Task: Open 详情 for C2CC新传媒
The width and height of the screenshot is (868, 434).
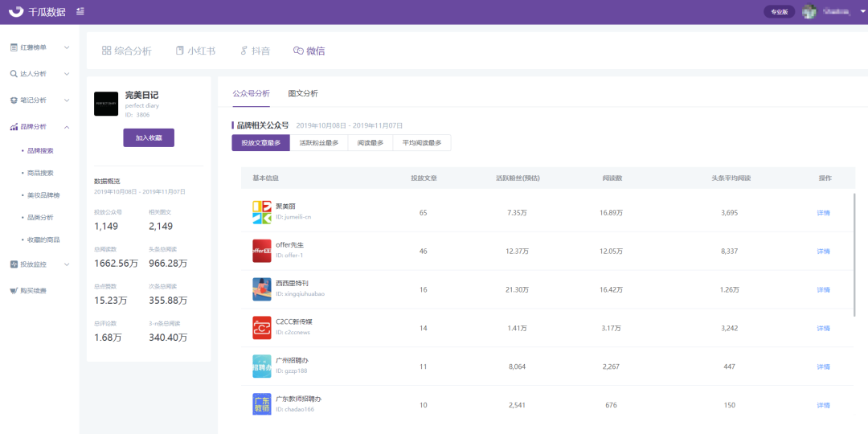Action: tap(824, 328)
